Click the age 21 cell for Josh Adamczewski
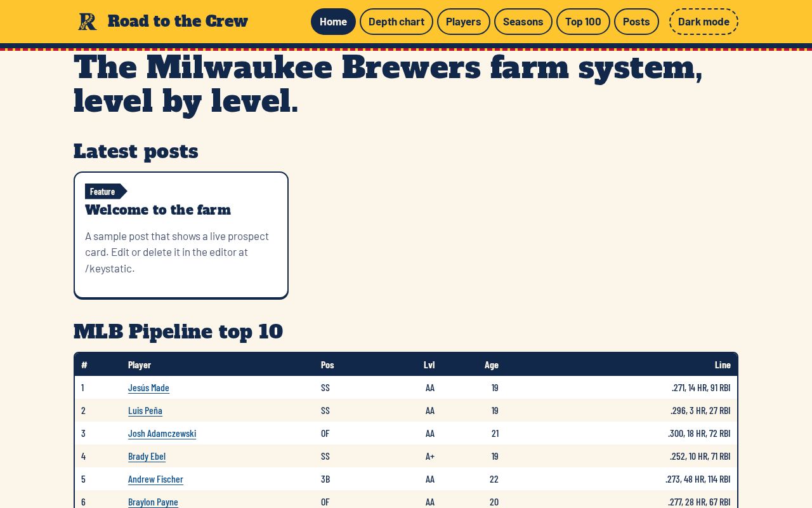 click(495, 434)
